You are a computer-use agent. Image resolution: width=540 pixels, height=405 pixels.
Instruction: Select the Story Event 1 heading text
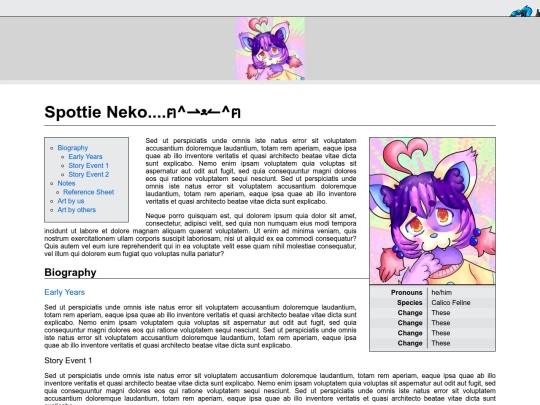coord(68,361)
